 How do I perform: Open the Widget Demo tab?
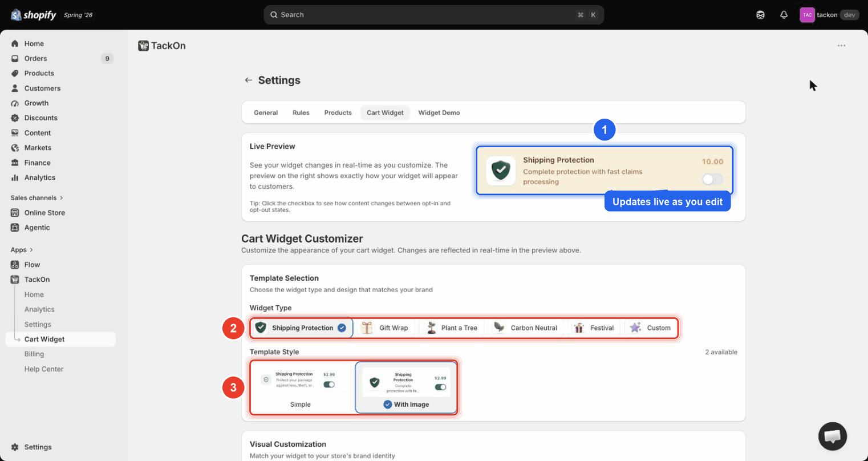click(439, 113)
